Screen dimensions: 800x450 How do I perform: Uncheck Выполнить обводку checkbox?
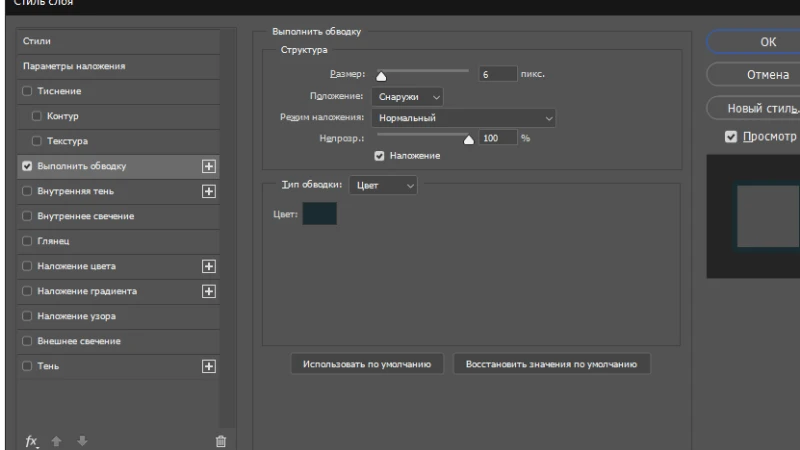(x=27, y=166)
